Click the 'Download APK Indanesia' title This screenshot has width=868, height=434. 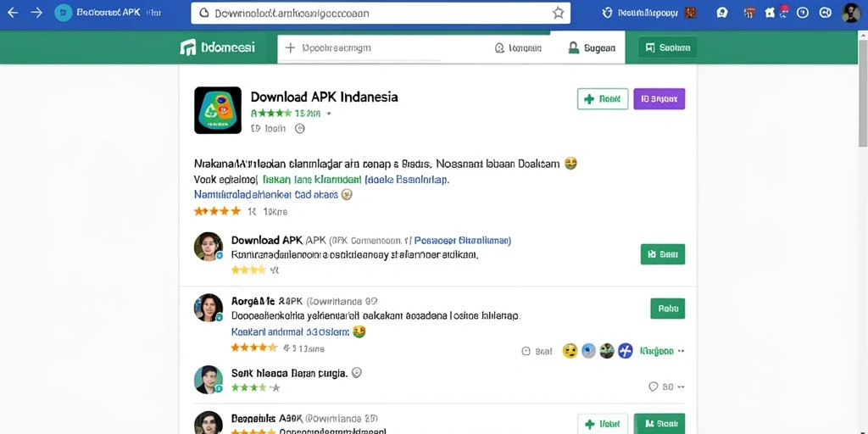[x=324, y=97]
